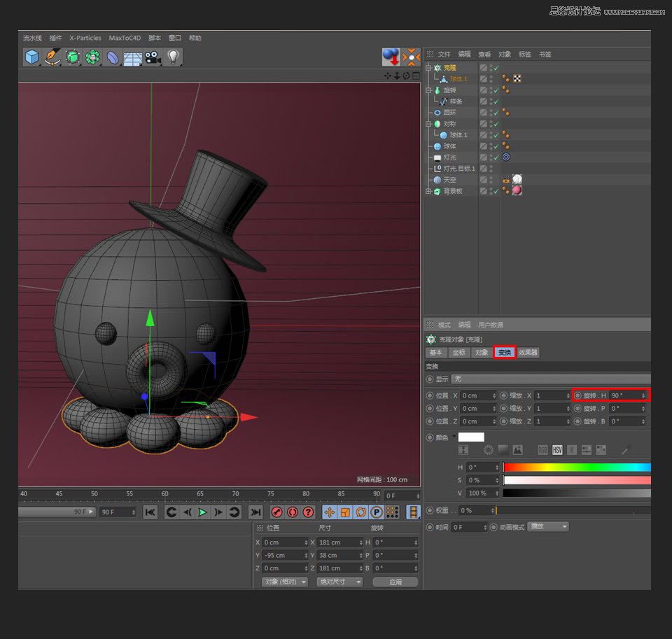Click the green play forward button

point(202,512)
